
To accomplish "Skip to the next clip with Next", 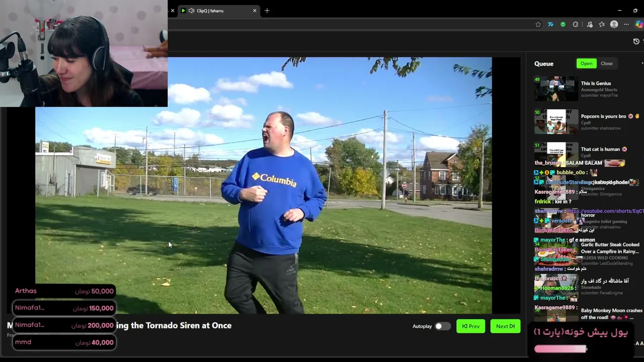I will 505,326.
